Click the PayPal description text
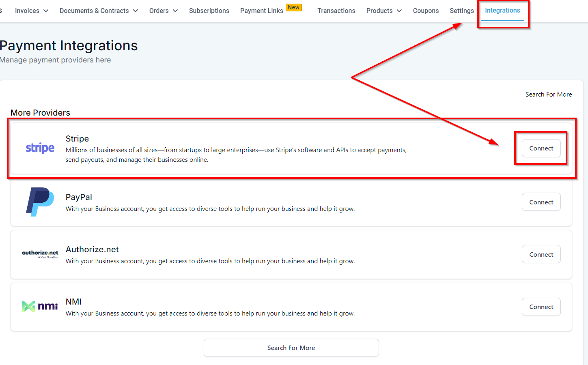The height and width of the screenshot is (365, 588). tap(210, 209)
